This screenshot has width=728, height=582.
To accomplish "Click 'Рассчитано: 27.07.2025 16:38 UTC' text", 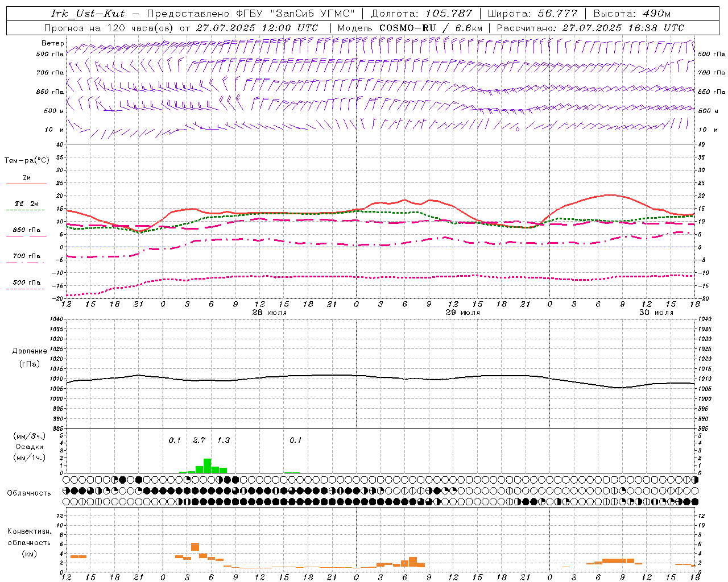I will (x=590, y=28).
